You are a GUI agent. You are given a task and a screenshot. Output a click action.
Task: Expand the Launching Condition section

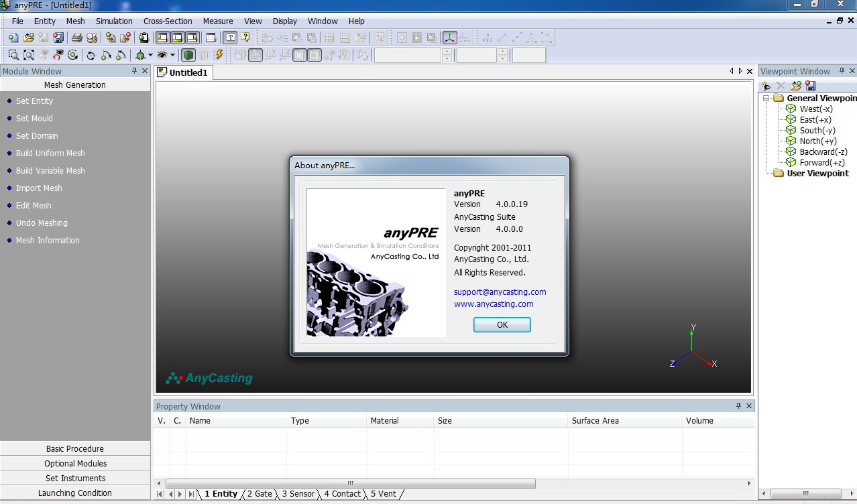click(x=75, y=493)
